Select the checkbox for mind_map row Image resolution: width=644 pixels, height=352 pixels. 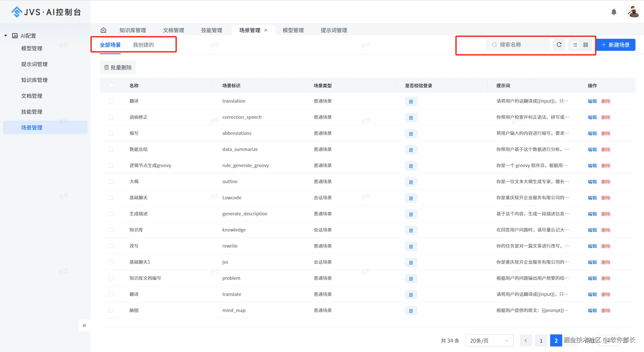pos(111,310)
